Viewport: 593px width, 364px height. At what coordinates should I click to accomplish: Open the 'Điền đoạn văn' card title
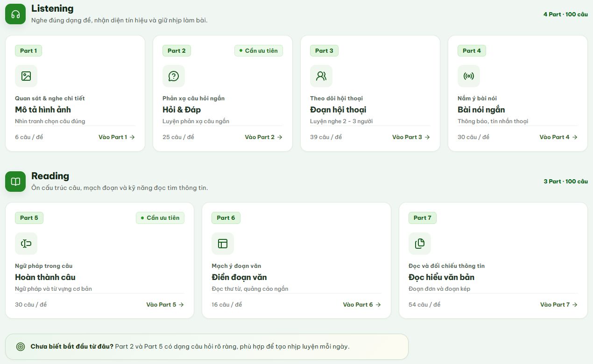239,277
